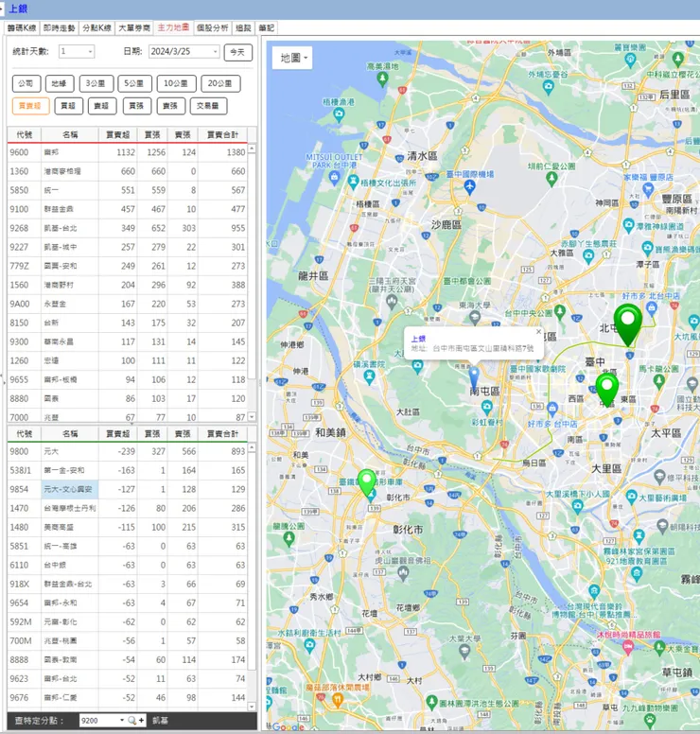The height and width of the screenshot is (734, 700).
Task: Click the 虎山巖觀音佛祖 temple marker
Action: 403,571
